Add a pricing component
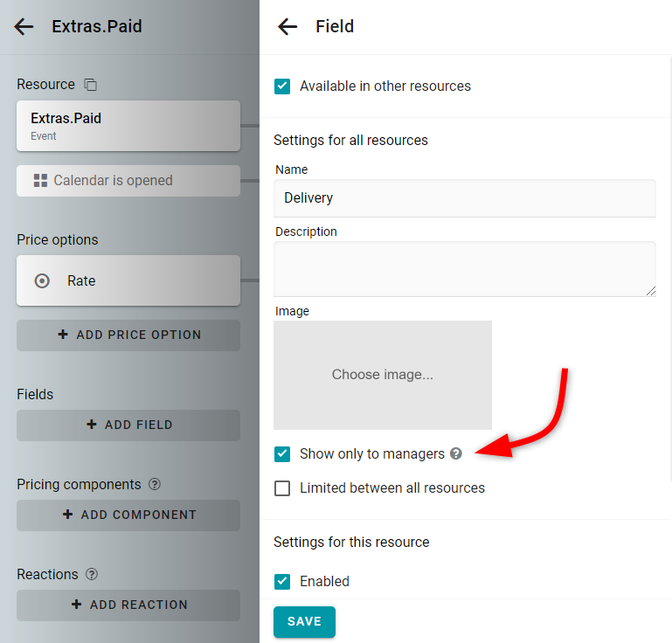This screenshot has height=643, width=672. point(128,515)
